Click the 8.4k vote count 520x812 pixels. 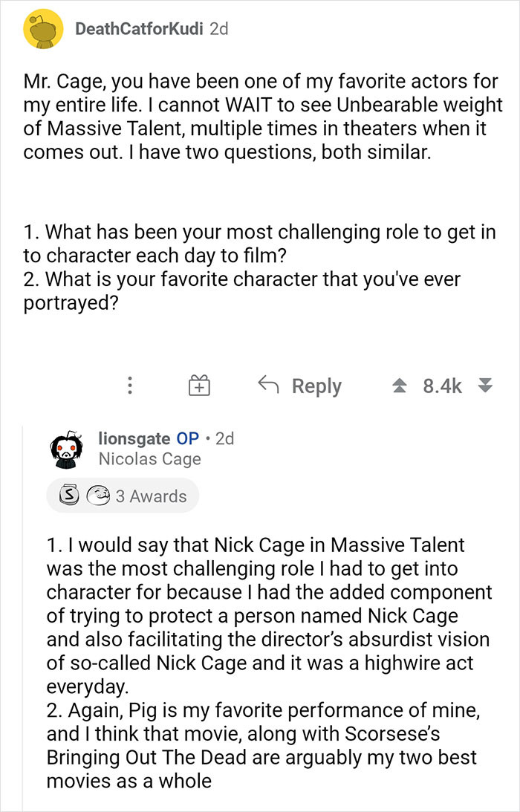pyautogui.click(x=442, y=384)
